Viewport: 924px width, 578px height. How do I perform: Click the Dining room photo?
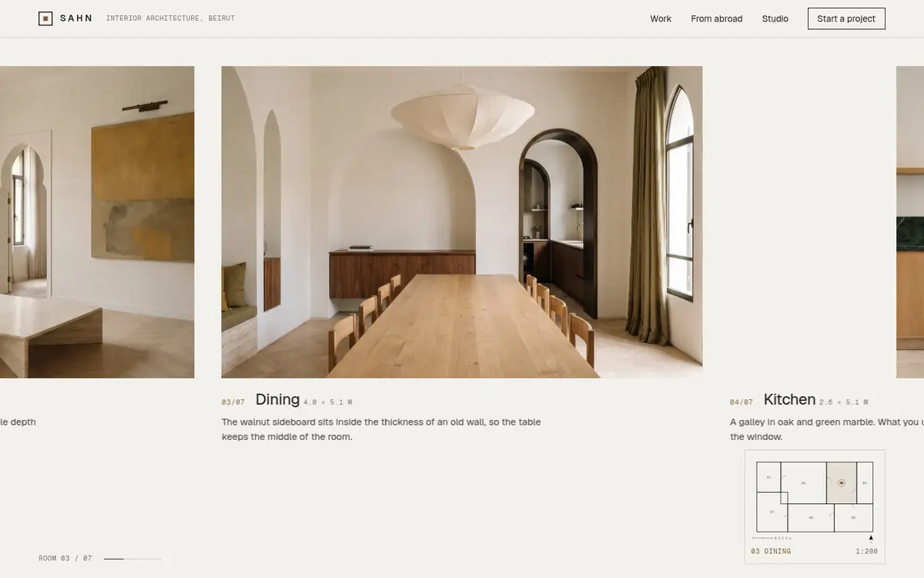tap(462, 222)
